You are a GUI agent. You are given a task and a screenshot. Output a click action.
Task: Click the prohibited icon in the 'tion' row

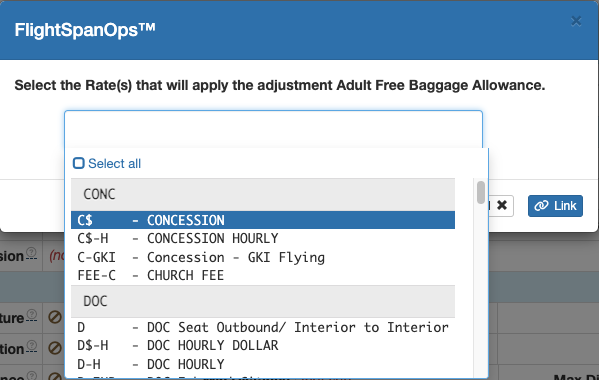point(55,348)
